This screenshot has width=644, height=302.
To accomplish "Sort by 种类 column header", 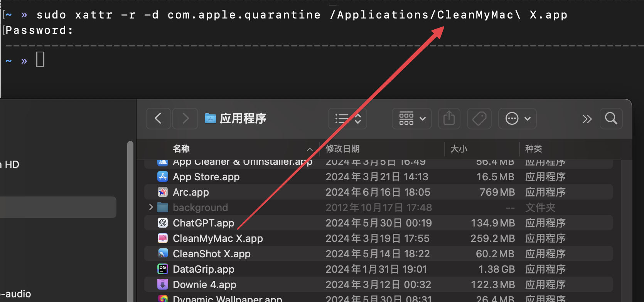I will pyautogui.click(x=534, y=149).
